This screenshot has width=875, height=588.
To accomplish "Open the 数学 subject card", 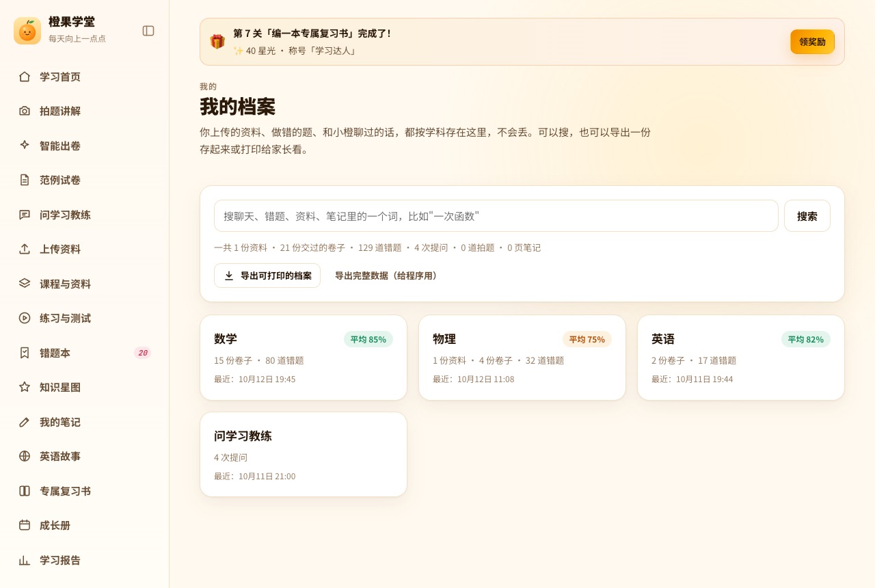I will pos(304,358).
